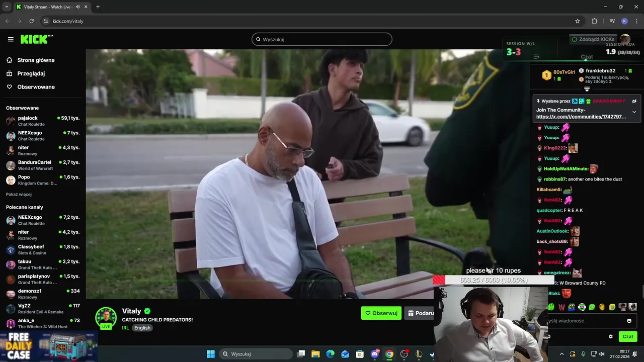This screenshot has width=644, height=362.
Task: Click Zdobądź KICKs button
Action: point(593,39)
